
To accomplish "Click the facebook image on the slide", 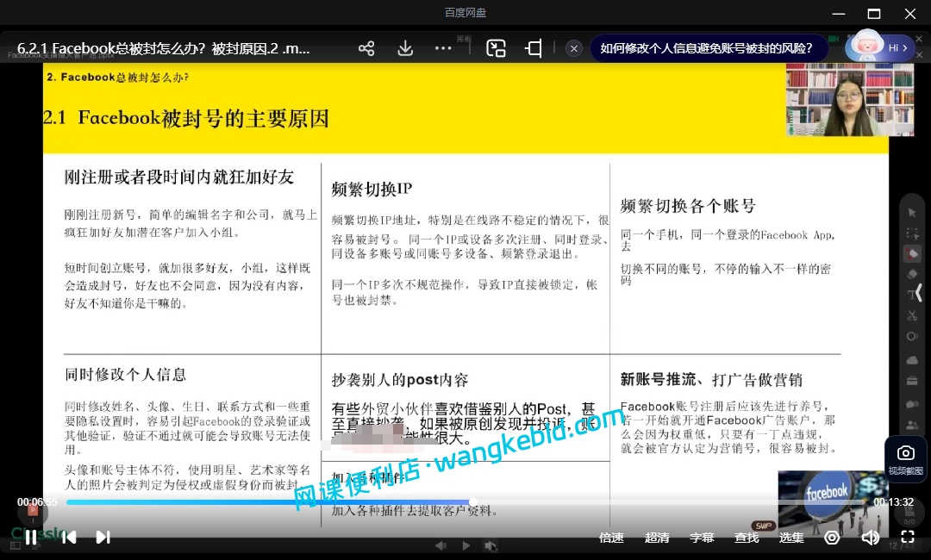I will 833,503.
